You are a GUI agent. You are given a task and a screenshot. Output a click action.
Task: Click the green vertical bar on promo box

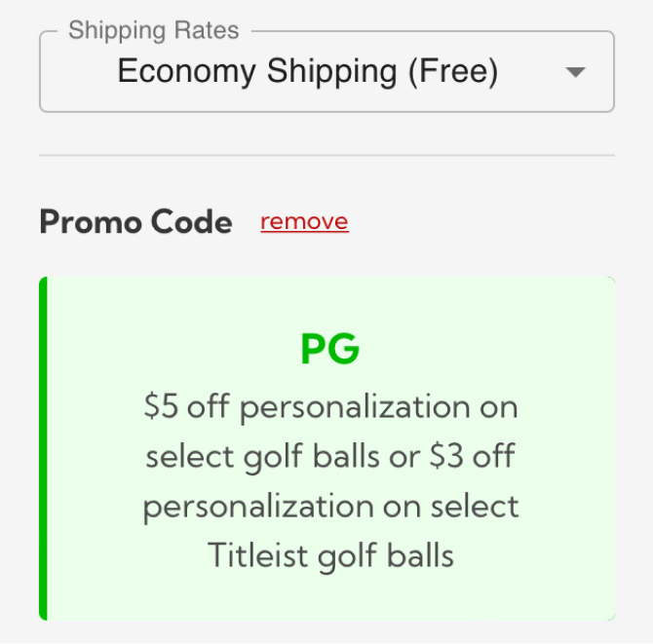point(44,448)
